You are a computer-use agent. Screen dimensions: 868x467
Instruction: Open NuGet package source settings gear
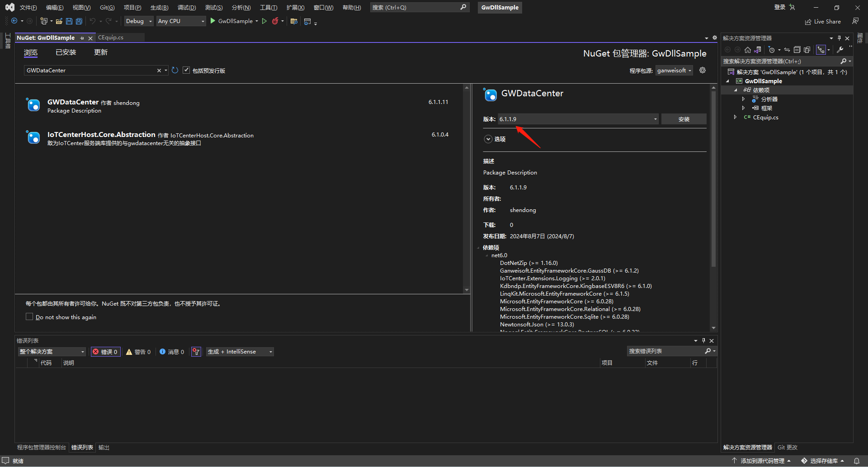[x=703, y=71]
